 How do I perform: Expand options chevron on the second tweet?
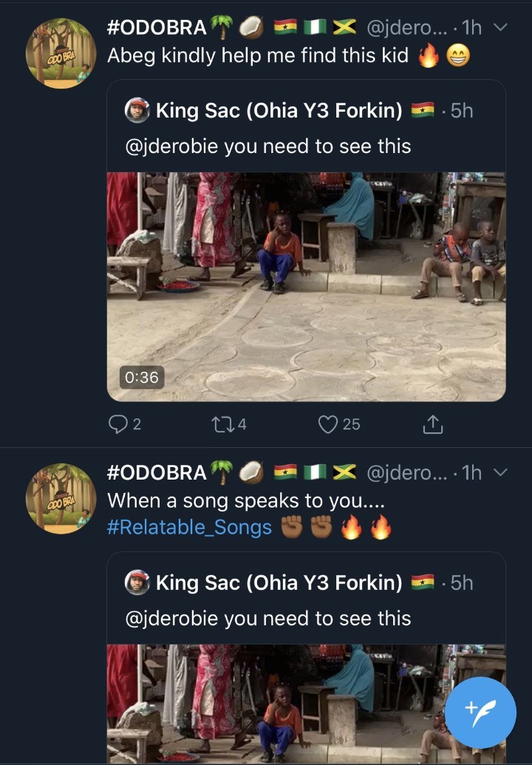point(500,473)
